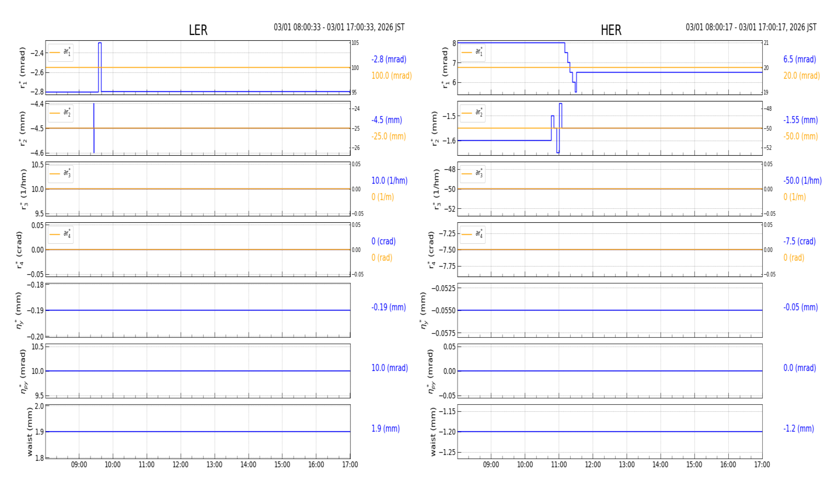Click the LER r1* (mrad) axis label
This screenshot has width=824, height=504.
coord(23,68)
